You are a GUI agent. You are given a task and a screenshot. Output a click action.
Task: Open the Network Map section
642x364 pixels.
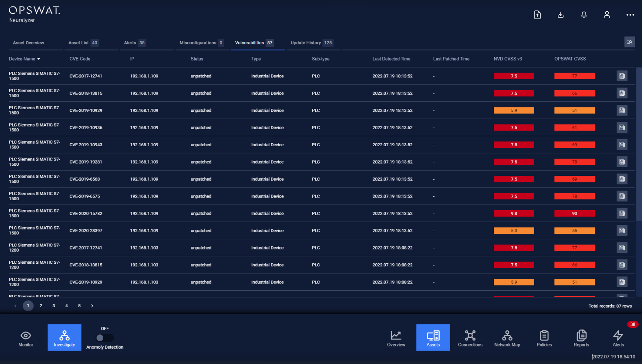[x=507, y=338]
